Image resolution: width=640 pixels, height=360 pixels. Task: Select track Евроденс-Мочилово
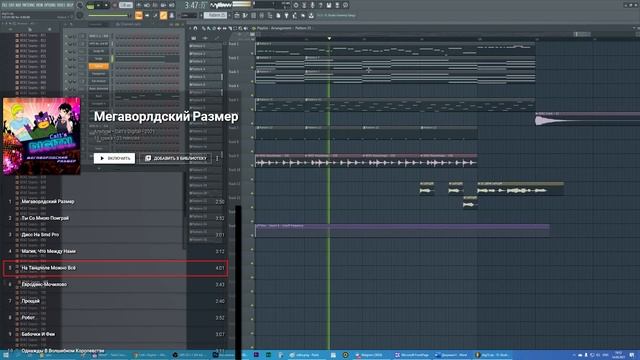[x=44, y=284]
